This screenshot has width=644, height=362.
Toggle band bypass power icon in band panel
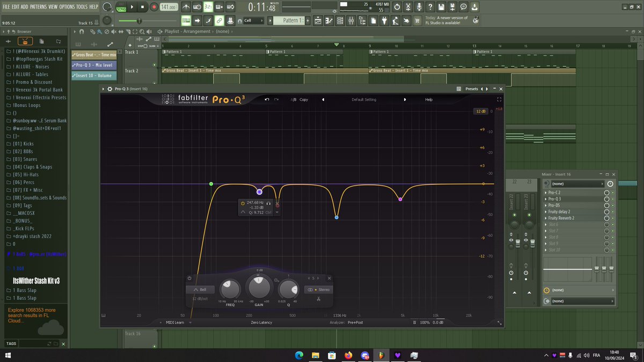189,278
